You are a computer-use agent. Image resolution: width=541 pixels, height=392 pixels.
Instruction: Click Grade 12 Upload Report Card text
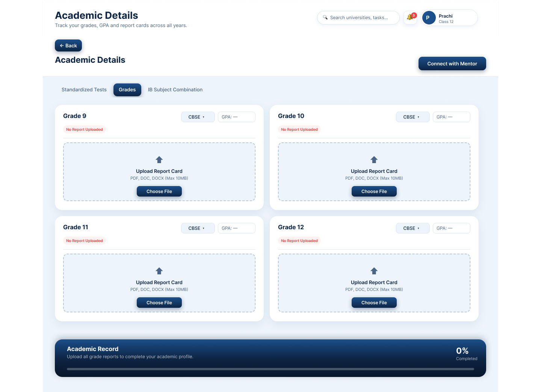pyautogui.click(x=374, y=282)
